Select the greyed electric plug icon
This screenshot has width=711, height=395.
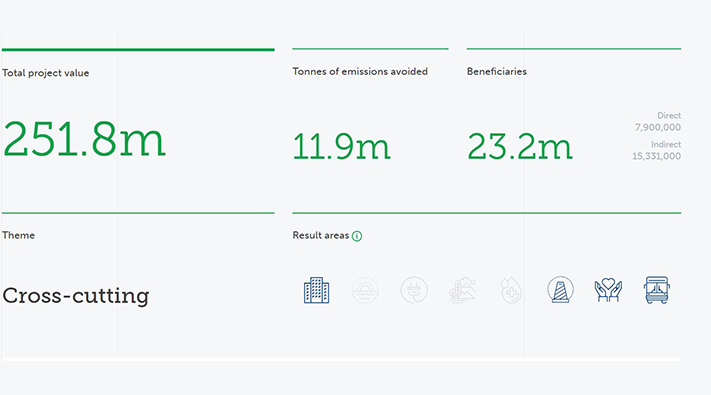[414, 290]
